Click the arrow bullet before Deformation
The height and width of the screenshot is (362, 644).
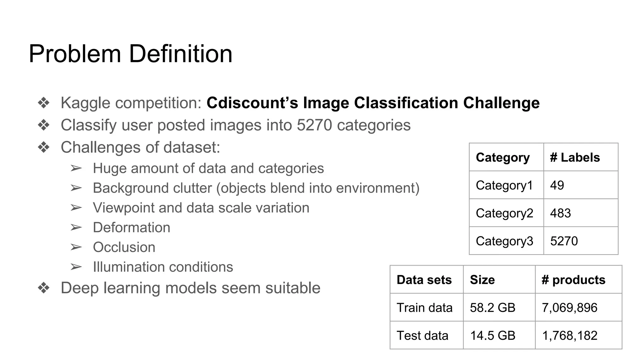[76, 228]
